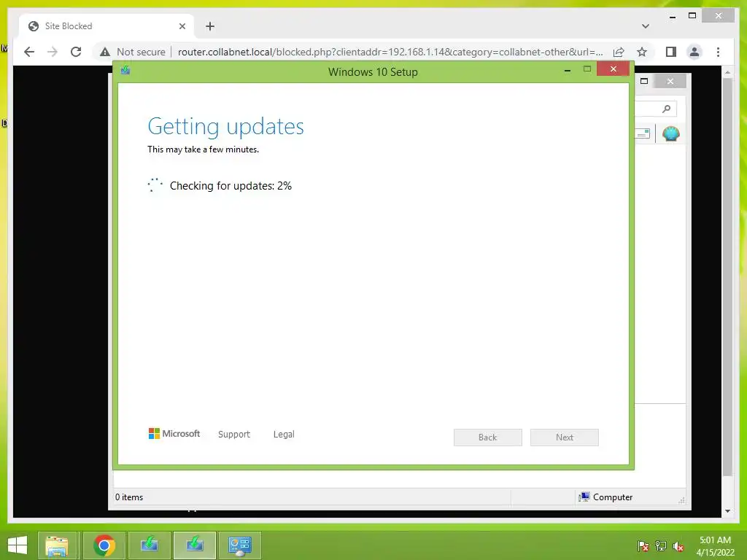Click the Back button in Setup
This screenshot has width=747, height=560.
(487, 437)
